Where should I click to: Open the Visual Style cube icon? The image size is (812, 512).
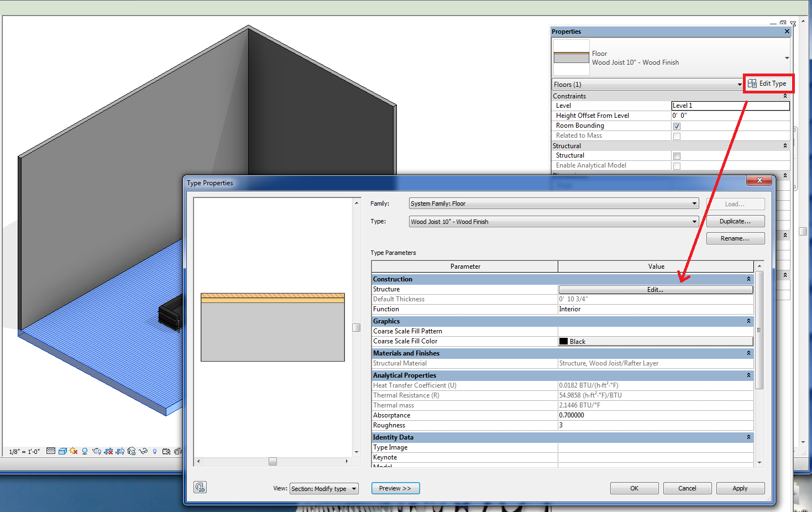(x=62, y=451)
